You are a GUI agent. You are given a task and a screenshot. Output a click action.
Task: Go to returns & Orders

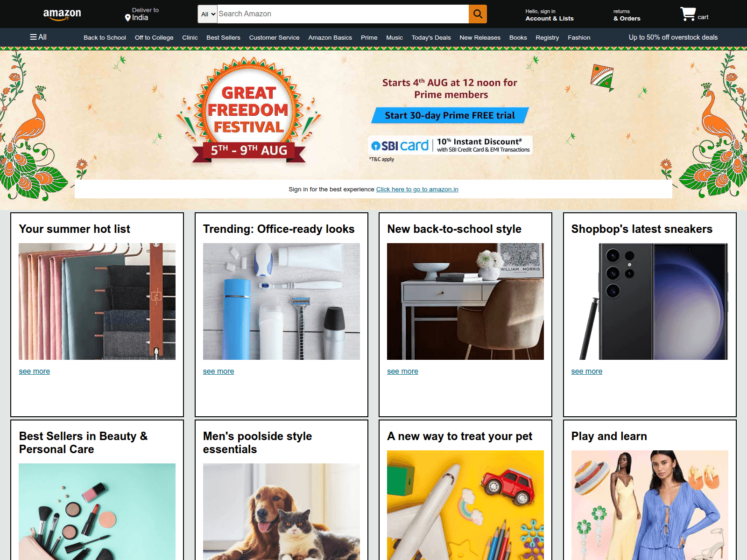point(627,15)
